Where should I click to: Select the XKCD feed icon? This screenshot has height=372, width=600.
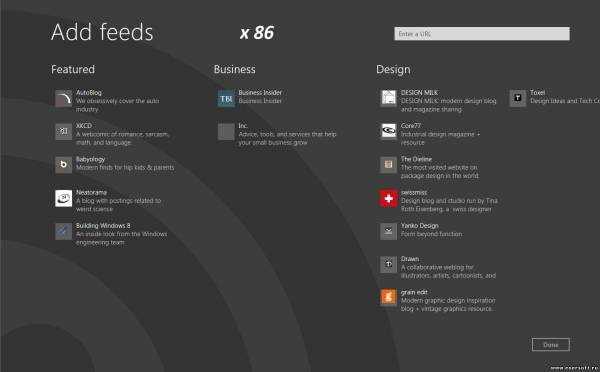coord(64,132)
